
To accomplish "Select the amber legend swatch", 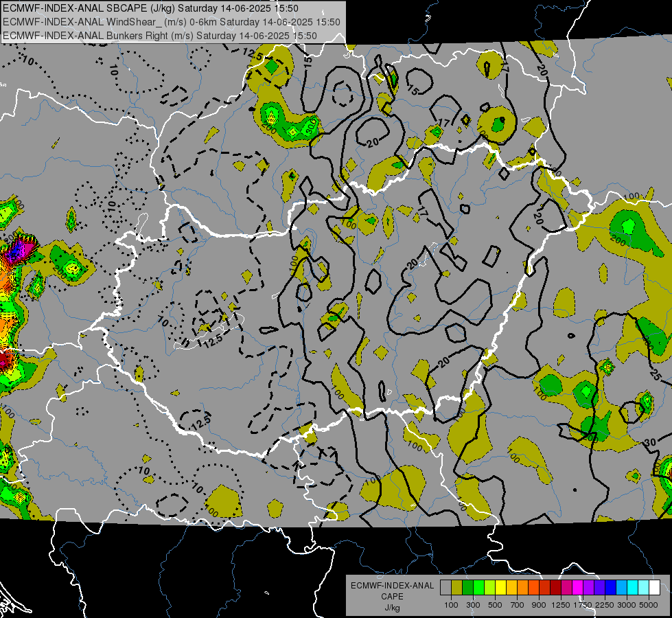I will point(511,587).
